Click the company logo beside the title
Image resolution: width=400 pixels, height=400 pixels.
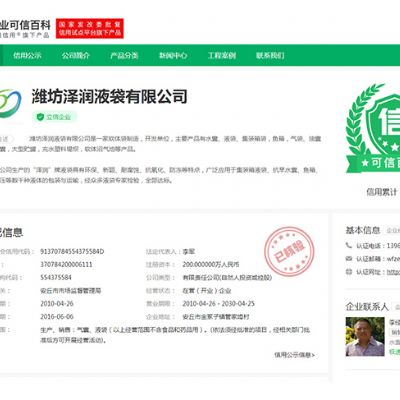[x=10, y=103]
